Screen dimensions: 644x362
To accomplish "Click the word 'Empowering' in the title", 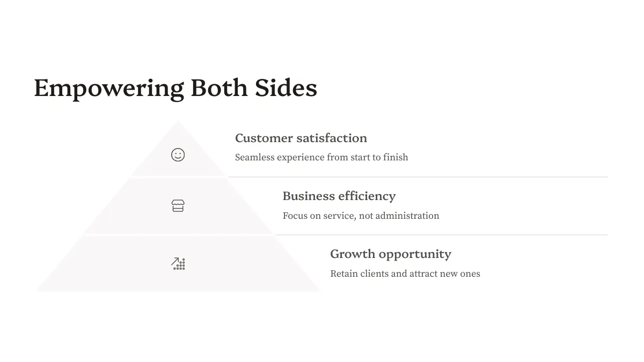I will tap(109, 89).
